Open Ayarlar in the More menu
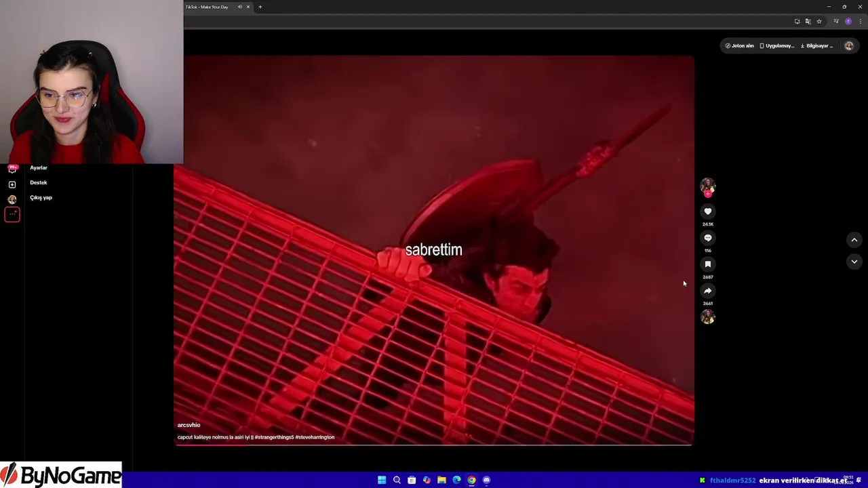Image resolution: width=868 pixels, height=488 pixels. 39,167
